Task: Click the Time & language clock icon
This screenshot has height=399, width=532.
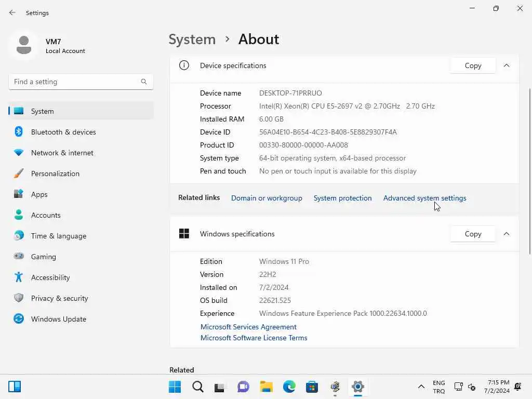Action: [19, 235]
